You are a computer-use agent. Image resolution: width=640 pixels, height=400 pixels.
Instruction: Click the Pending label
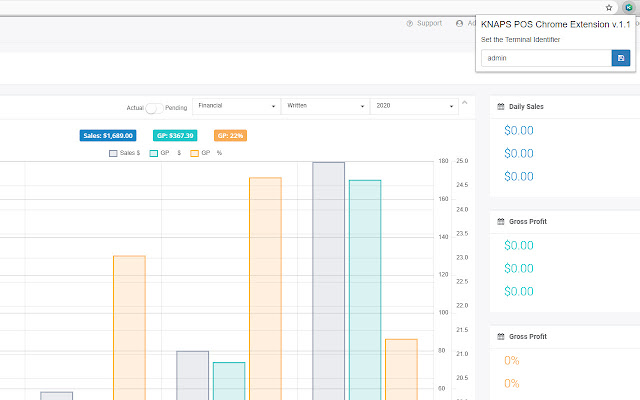pyautogui.click(x=176, y=108)
